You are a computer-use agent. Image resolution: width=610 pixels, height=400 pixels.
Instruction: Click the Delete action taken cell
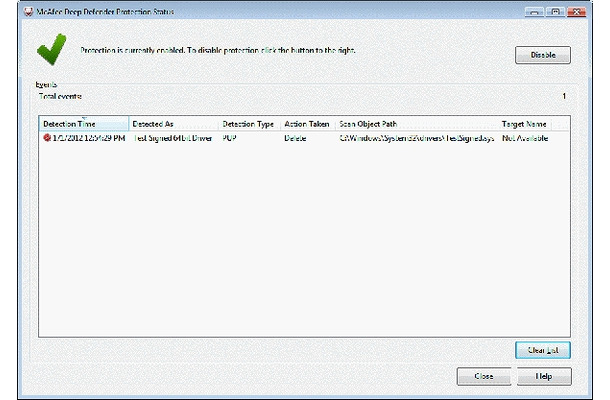(x=295, y=138)
